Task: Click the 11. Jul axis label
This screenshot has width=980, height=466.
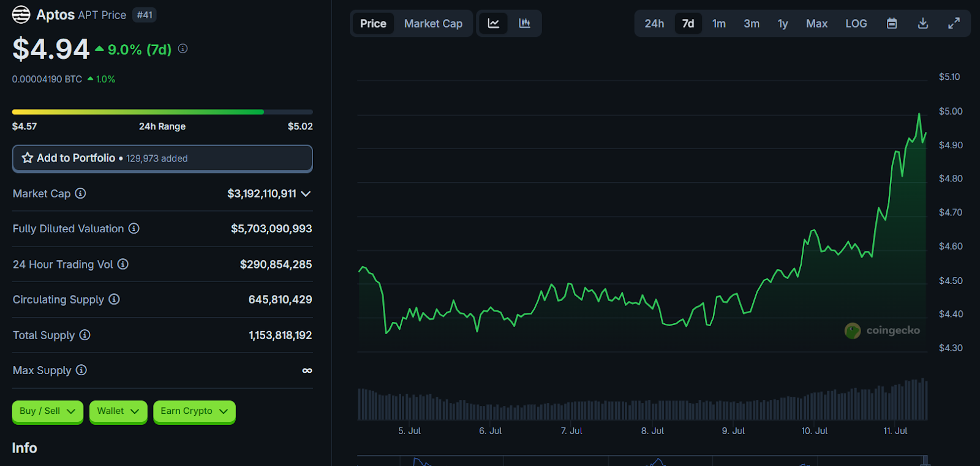Action: (895, 431)
